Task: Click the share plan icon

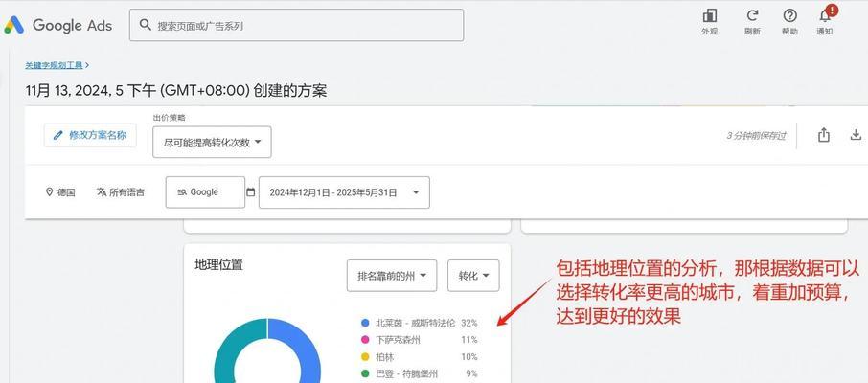Action: point(824,135)
